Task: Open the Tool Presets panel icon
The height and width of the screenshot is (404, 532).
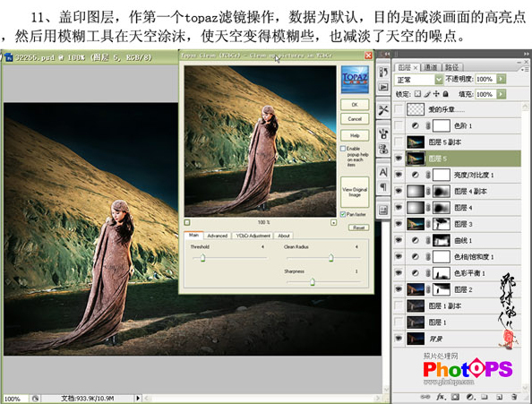Action: (383, 110)
